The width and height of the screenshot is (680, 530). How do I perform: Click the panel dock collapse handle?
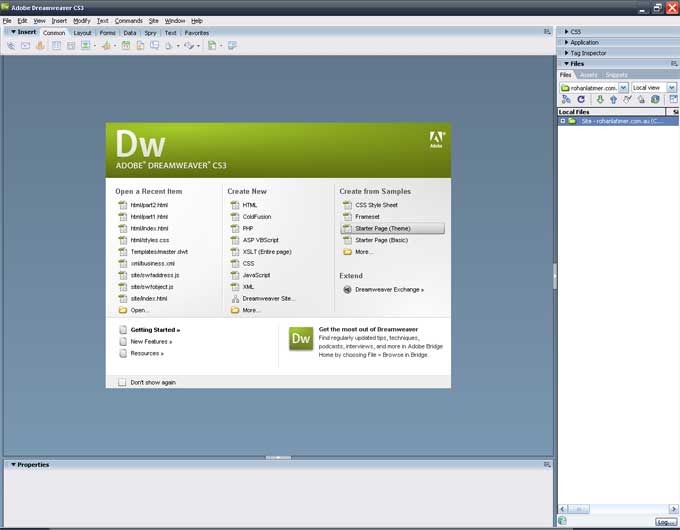[x=555, y=276]
